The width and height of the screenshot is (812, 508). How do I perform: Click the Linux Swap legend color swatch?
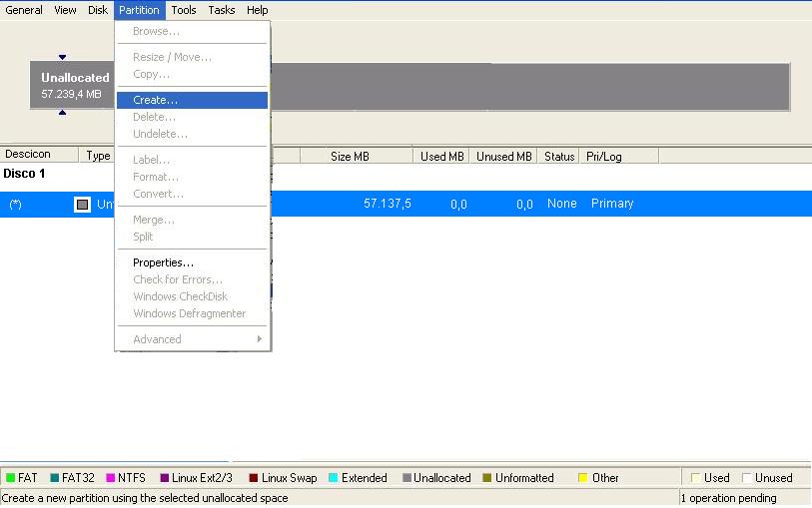254,478
